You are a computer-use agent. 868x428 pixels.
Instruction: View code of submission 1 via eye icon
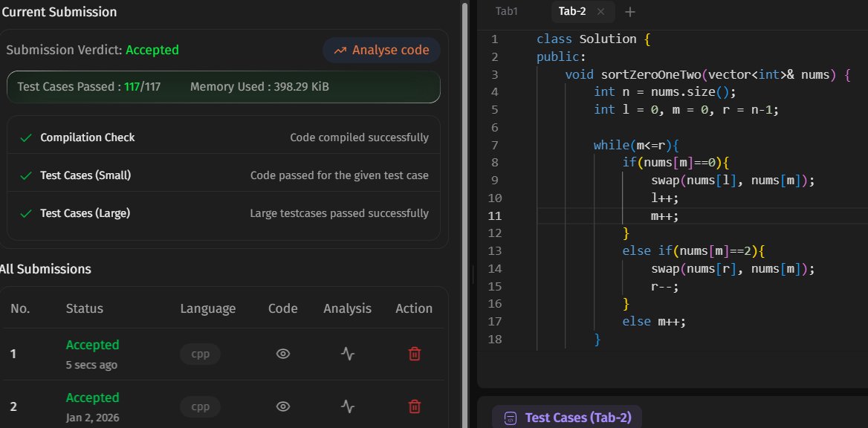(x=283, y=354)
